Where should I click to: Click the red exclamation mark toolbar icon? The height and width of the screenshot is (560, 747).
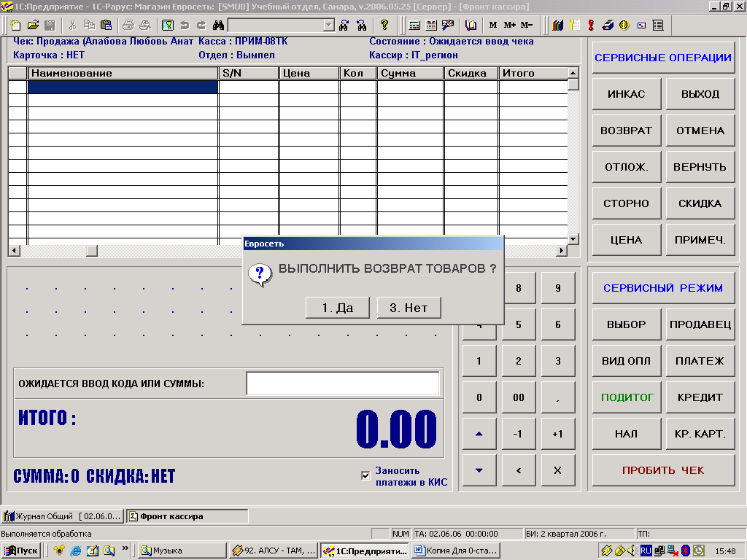pos(591,26)
